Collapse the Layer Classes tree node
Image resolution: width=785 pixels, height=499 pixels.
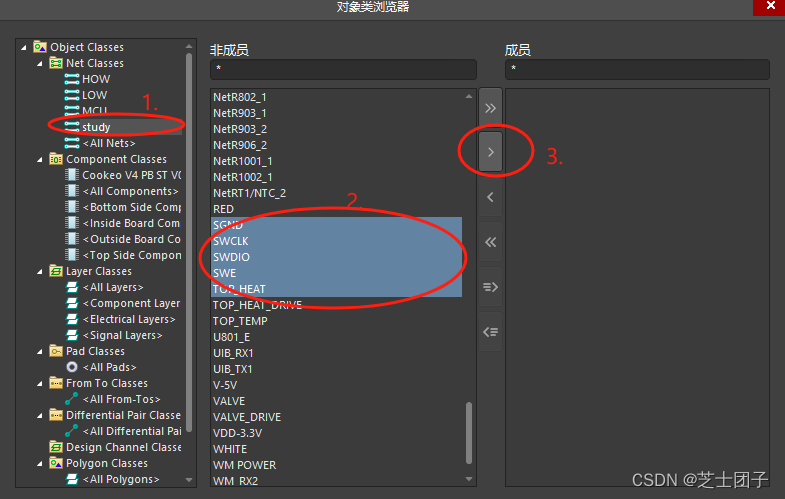coord(40,272)
